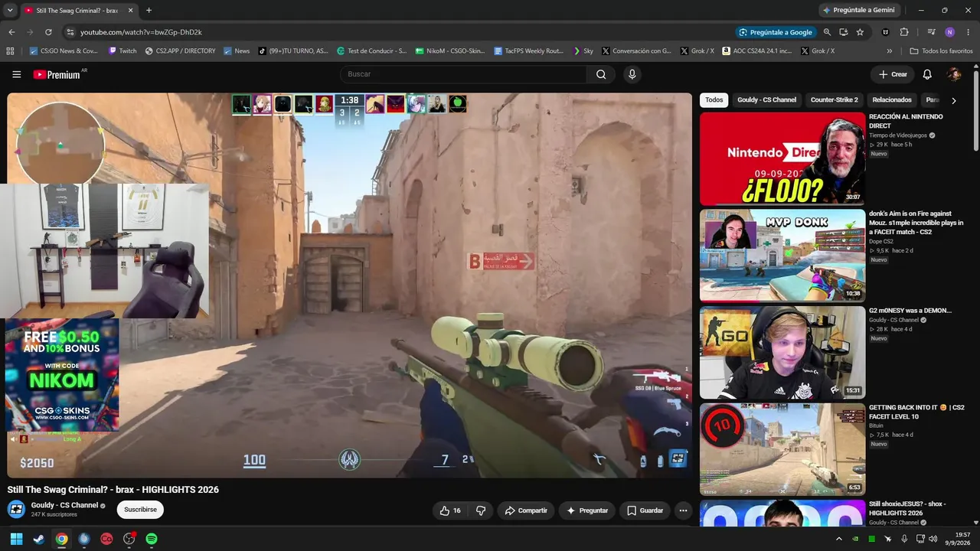980x551 pixels.
Task: Open Chrome media controls icon
Action: point(931,32)
